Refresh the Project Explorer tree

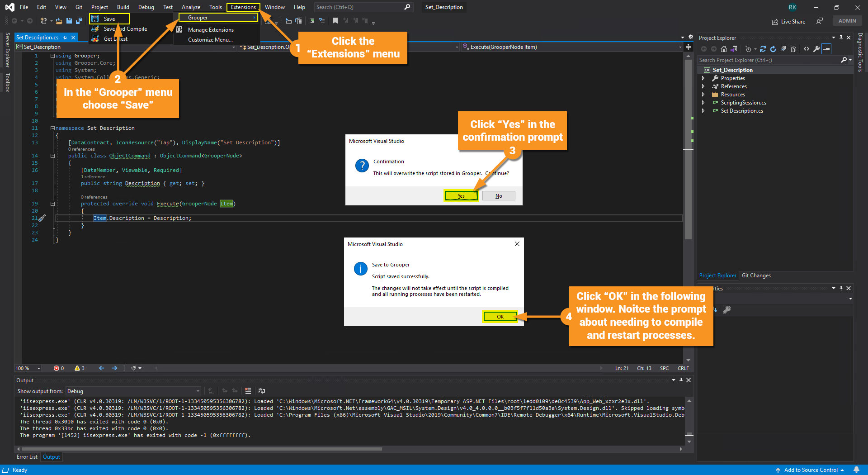[x=773, y=49]
